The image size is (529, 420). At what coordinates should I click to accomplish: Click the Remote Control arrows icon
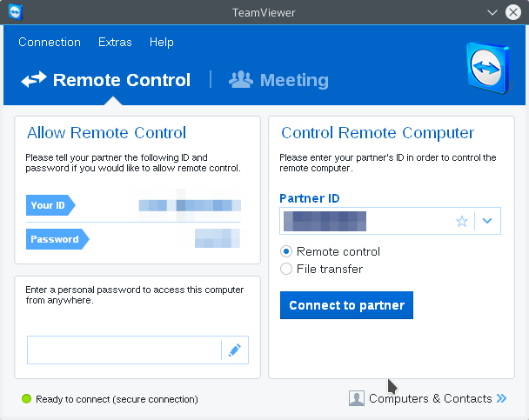pos(34,79)
